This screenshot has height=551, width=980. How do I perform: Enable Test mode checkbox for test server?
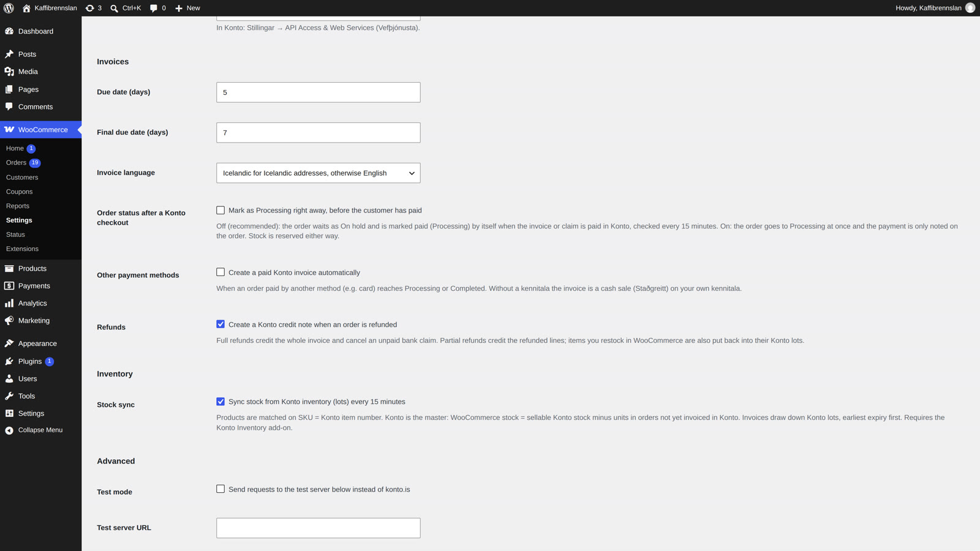221,489
